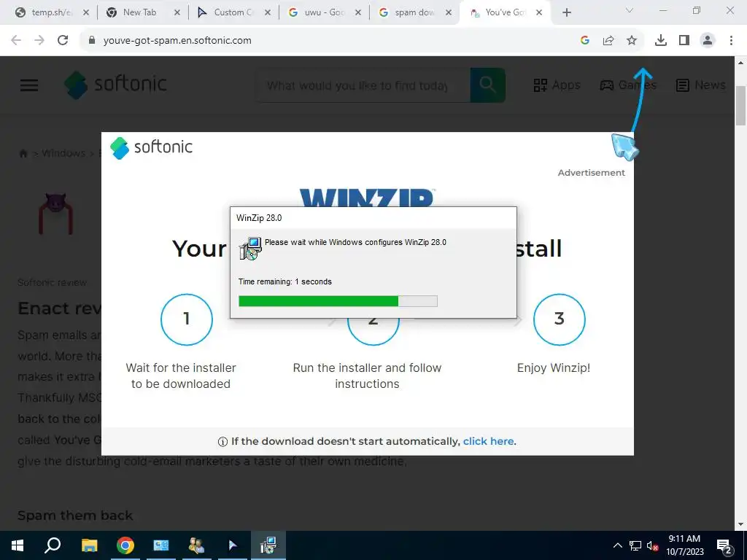
Task: Open Softonic hamburger menu
Action: point(29,85)
